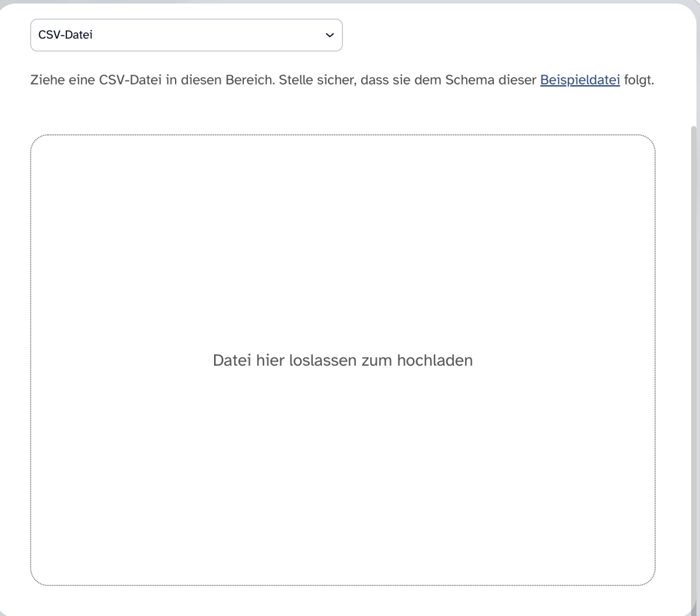
Task: Click the chevron arrow in CSV-Datei selector
Action: click(330, 36)
